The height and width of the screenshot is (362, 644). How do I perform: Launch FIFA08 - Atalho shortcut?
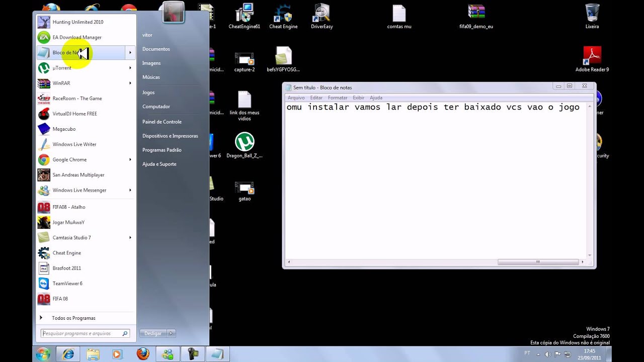point(86,207)
